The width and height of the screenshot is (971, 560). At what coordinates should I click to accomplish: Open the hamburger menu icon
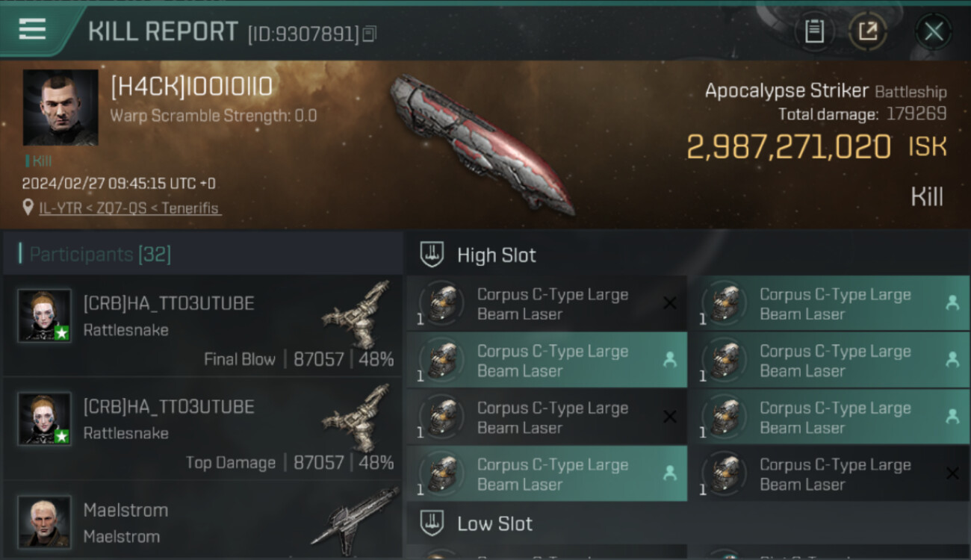pyautogui.click(x=32, y=29)
